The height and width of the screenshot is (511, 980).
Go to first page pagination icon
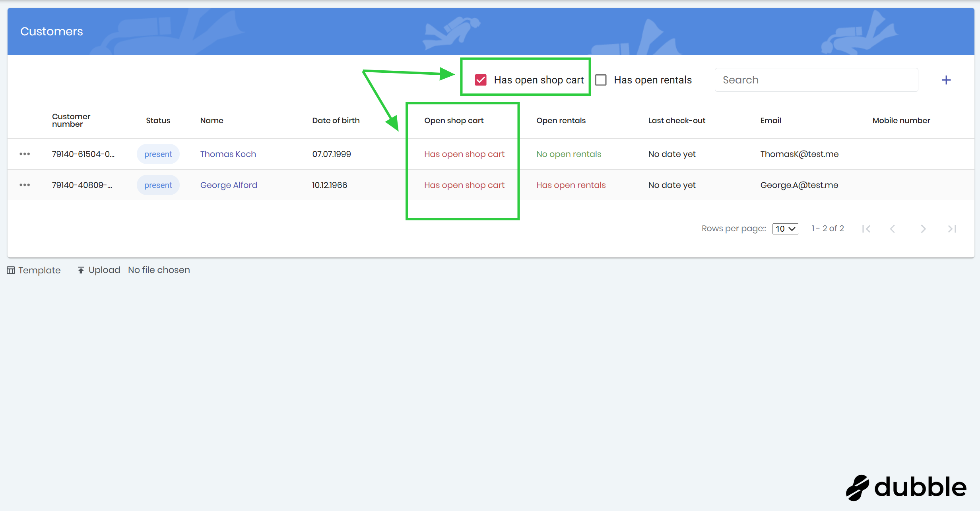pyautogui.click(x=866, y=229)
